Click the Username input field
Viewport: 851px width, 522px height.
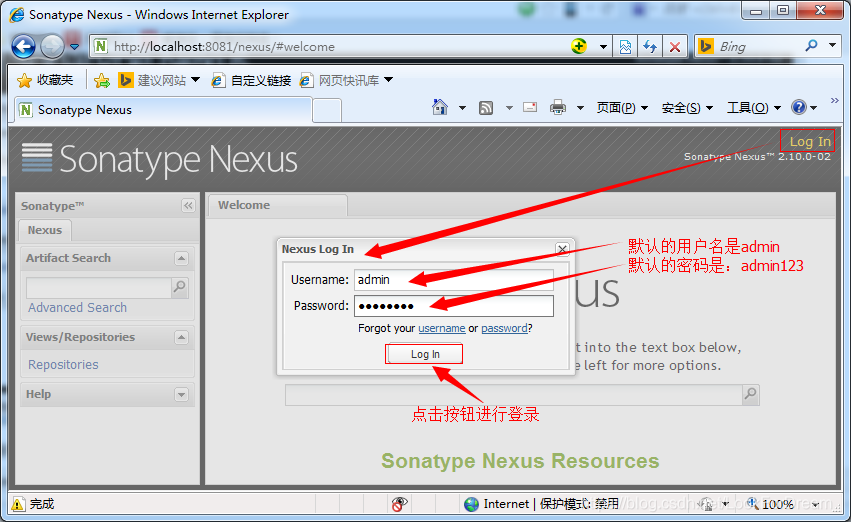coord(454,280)
